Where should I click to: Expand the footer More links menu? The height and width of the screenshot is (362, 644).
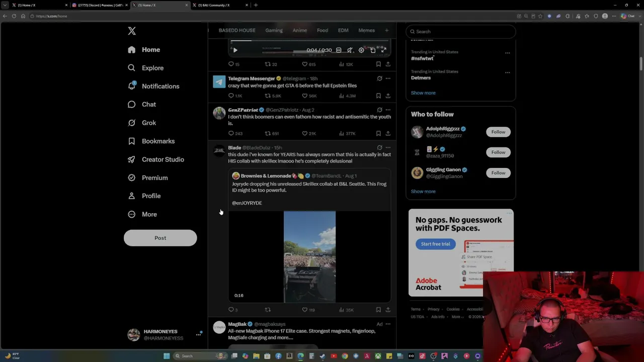[x=457, y=317]
